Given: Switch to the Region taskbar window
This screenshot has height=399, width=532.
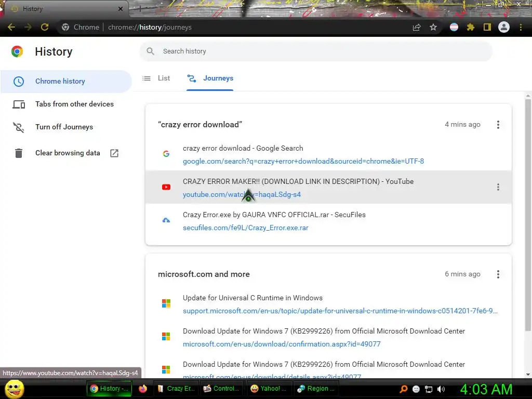Looking at the screenshot, I should click(x=316, y=389).
